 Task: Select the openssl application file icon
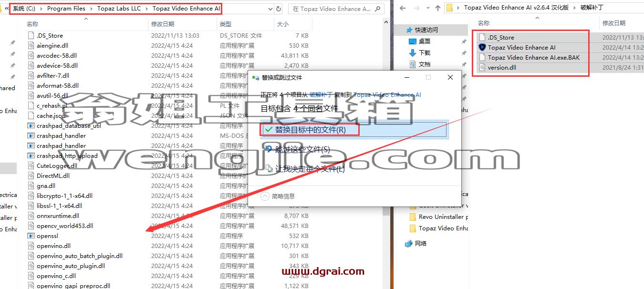[x=31, y=236]
